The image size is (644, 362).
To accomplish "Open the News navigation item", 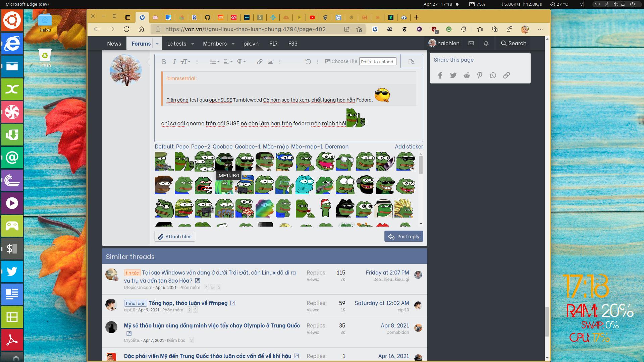I will click(114, 44).
